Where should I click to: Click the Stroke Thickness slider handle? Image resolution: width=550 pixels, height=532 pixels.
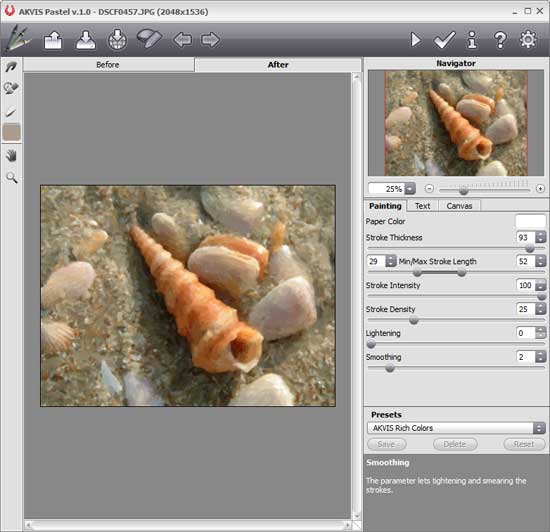pos(530,249)
